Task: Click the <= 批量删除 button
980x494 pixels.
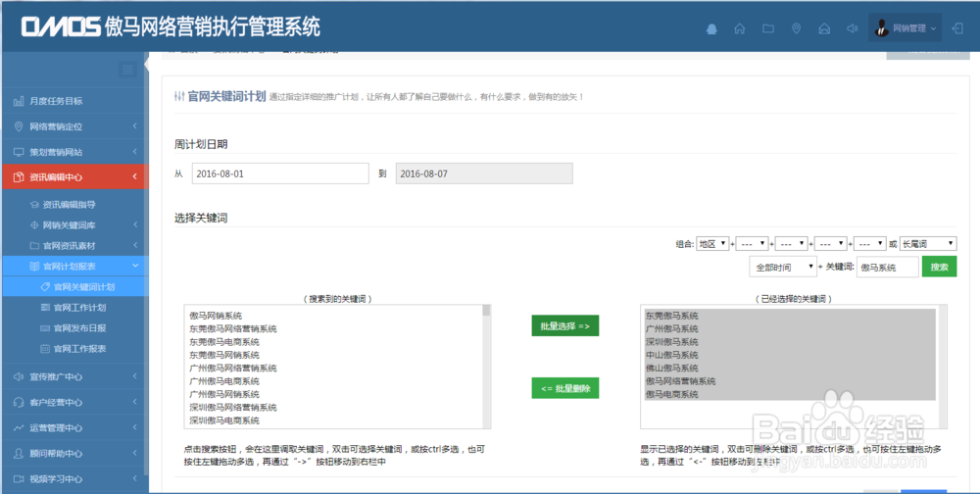Action: 565,388
